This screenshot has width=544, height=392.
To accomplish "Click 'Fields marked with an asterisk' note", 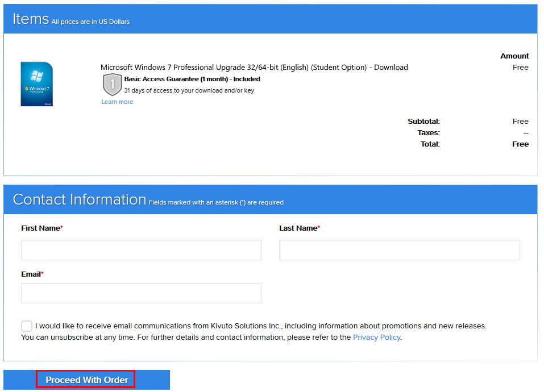I will [x=216, y=202].
